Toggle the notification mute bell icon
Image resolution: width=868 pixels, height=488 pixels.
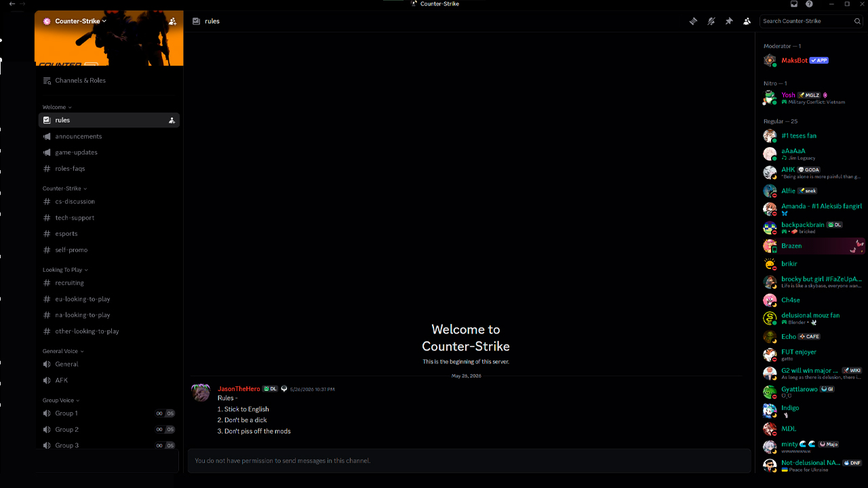[x=711, y=21]
